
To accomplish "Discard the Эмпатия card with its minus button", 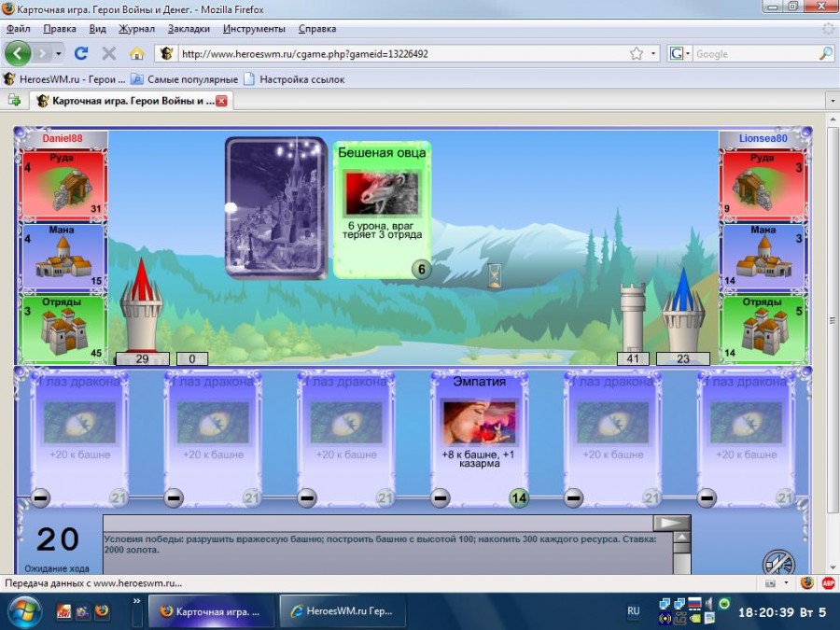I will tap(441, 498).
